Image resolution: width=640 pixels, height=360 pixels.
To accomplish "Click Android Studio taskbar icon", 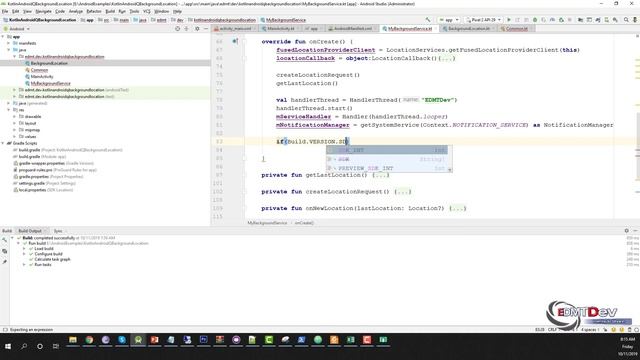I will 138,340.
